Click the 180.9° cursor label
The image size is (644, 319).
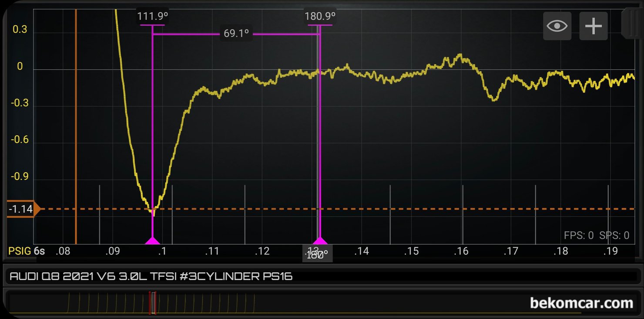coord(320,17)
